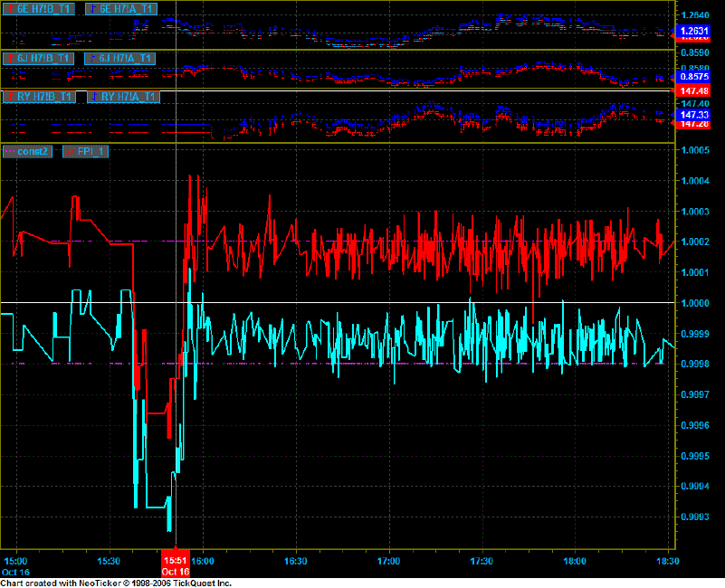725x588 pixels.
Task: Click the blue tick icon in 6J H7!A_T1 legend
Action: (91, 58)
